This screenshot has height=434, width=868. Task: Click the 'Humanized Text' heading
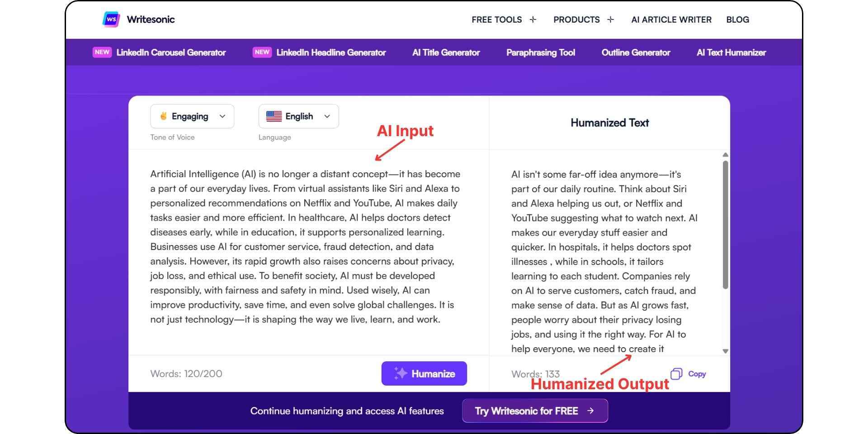pyautogui.click(x=609, y=123)
